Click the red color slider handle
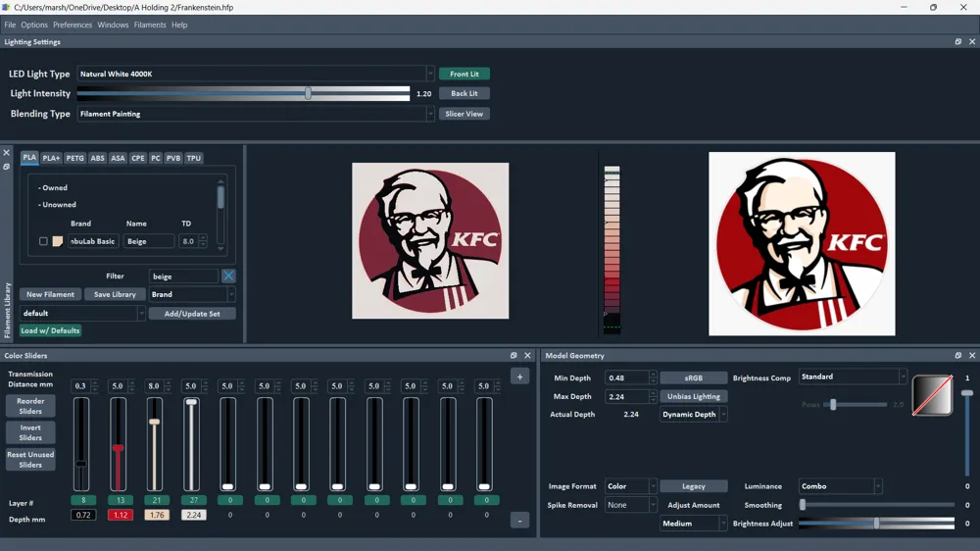Image resolution: width=980 pixels, height=551 pixels. point(118,448)
